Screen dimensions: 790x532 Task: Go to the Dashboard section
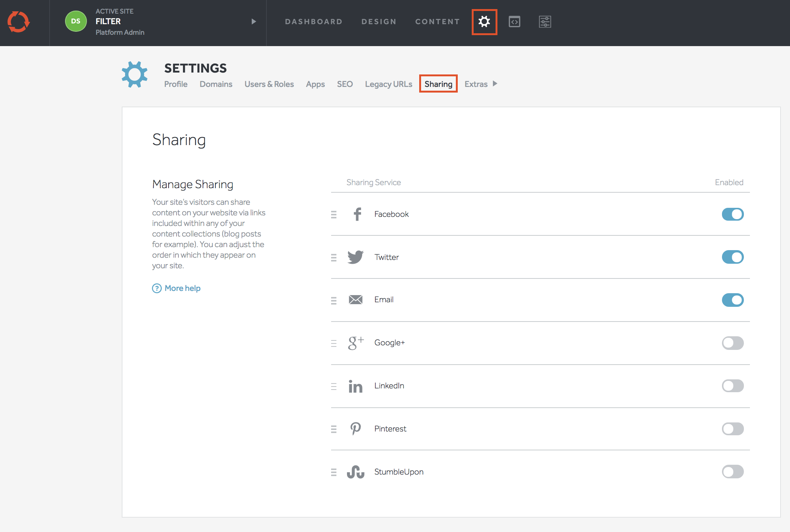click(x=314, y=22)
